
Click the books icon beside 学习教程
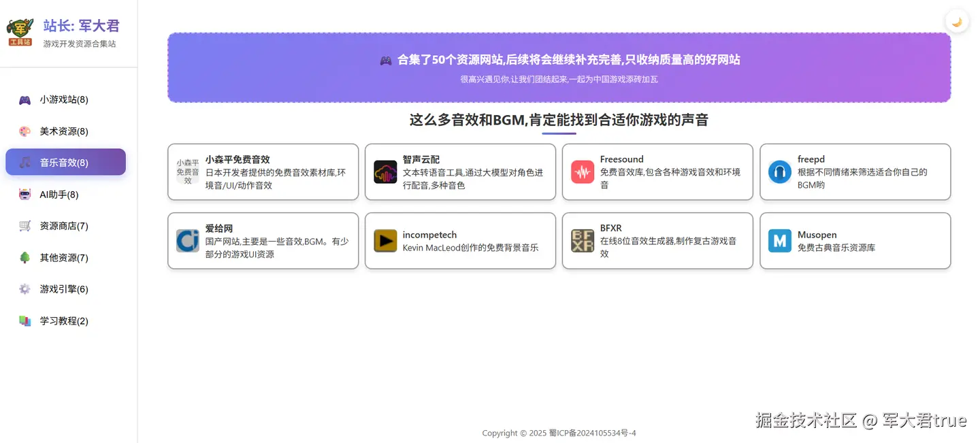24,321
